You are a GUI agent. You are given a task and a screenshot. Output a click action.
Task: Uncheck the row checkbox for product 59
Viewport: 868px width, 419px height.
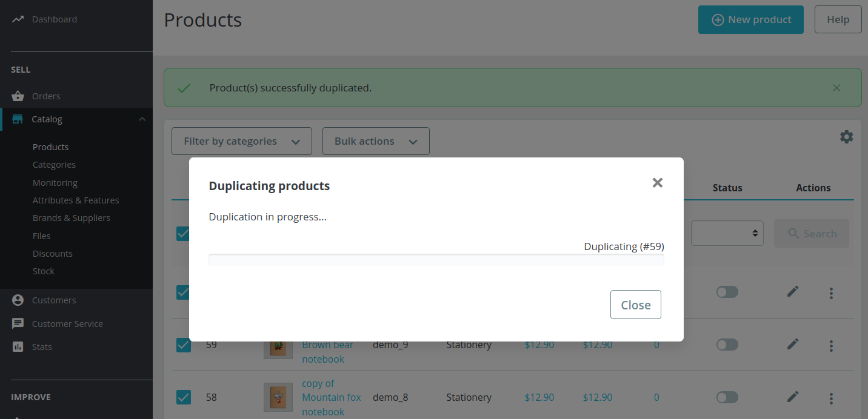(184, 345)
